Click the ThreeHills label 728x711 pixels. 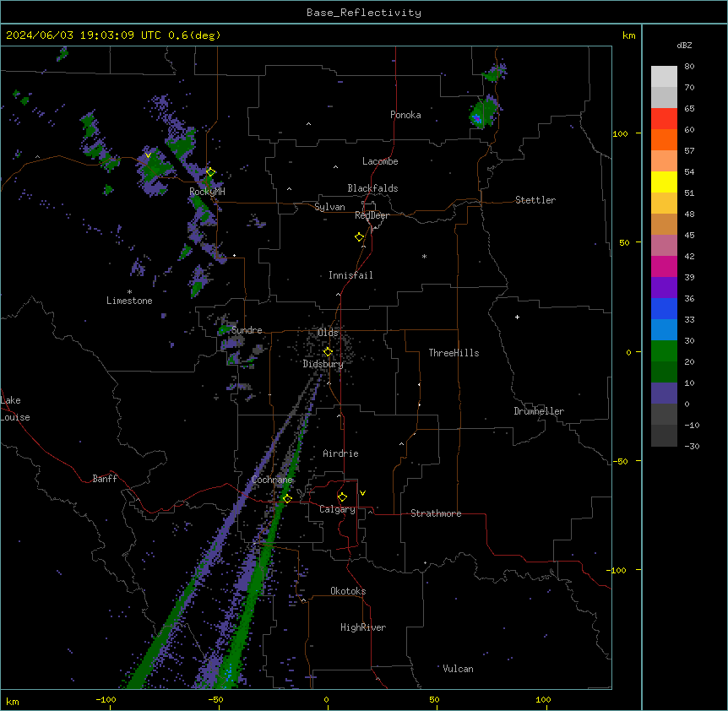click(x=454, y=353)
